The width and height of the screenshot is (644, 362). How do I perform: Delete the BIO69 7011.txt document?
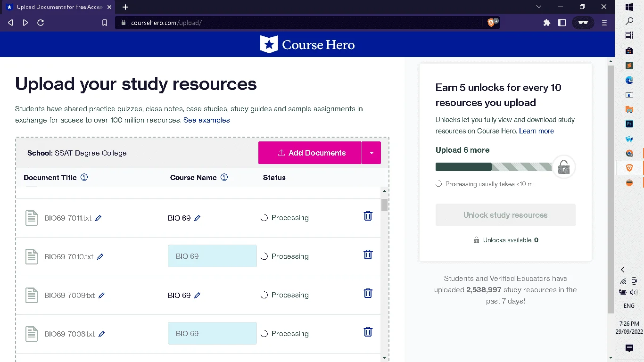point(368,216)
